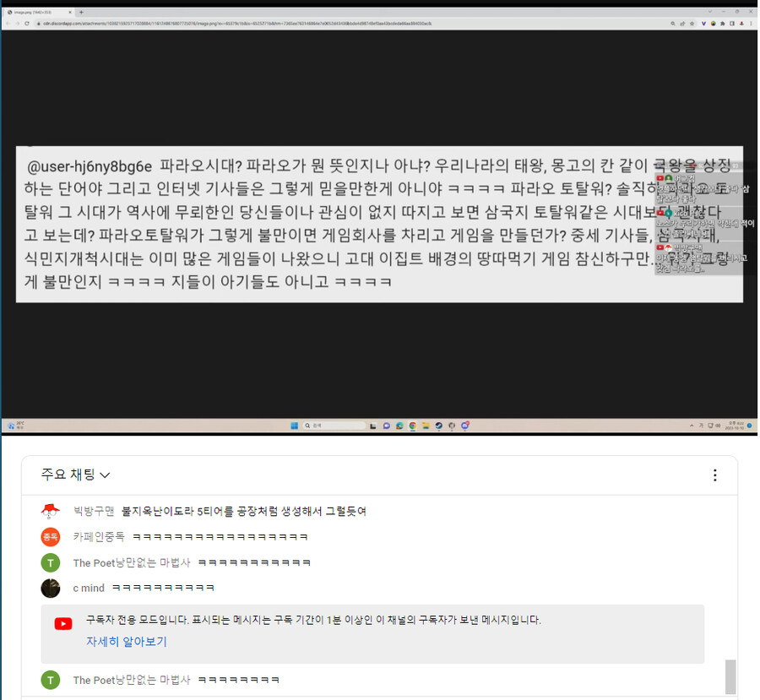Click the browser back button
This screenshot has height=700, width=760.
10,24
